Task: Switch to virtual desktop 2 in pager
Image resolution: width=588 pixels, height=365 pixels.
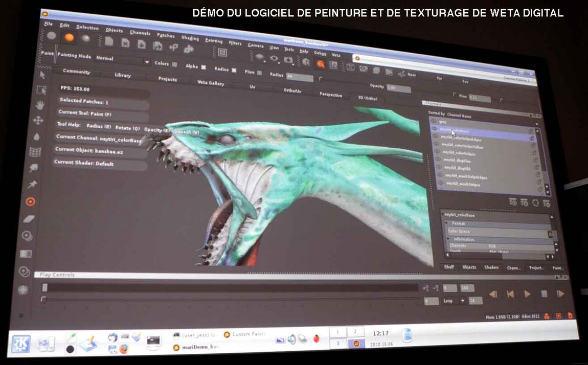Action: [x=355, y=332]
